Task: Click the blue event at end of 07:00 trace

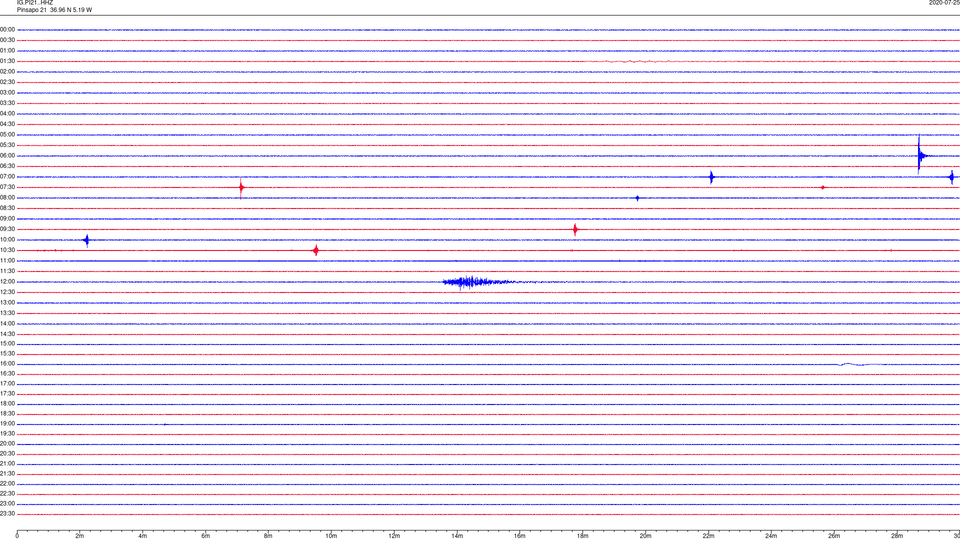Action: (951, 177)
